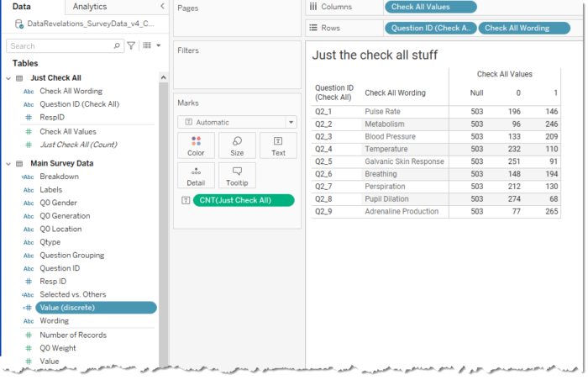This screenshot has width=588, height=380.
Task: Click into the fields Search box
Action: (x=60, y=45)
